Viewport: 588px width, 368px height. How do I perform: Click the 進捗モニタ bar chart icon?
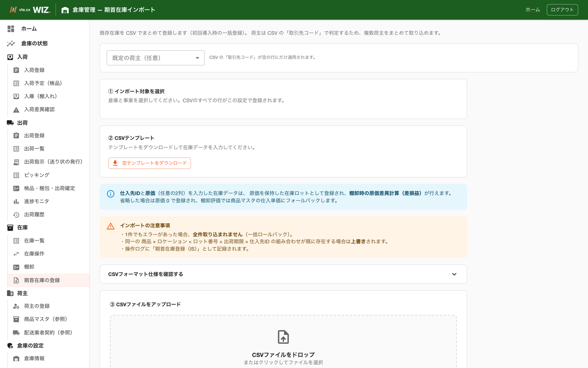click(16, 201)
